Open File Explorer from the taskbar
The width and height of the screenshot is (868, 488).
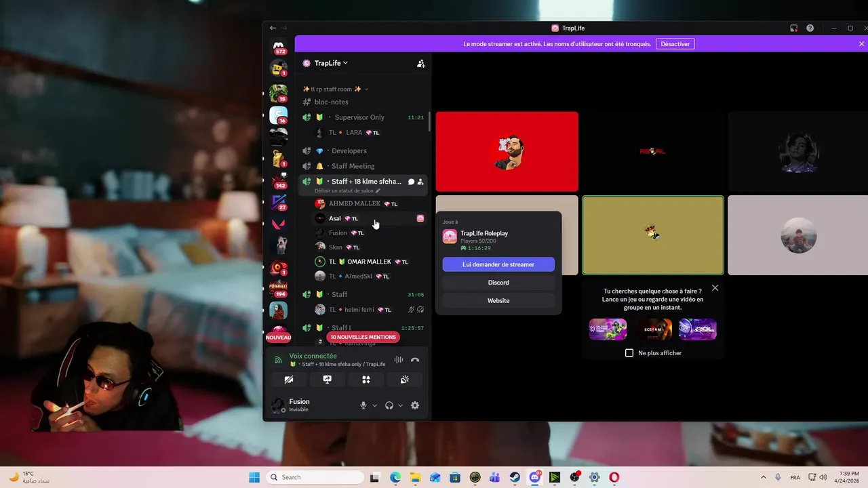click(415, 477)
